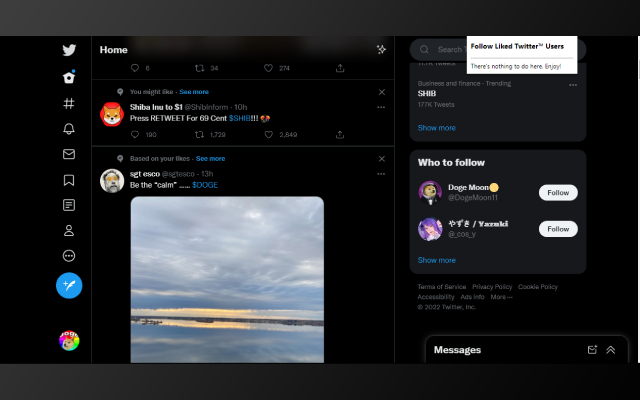Click 'Follow Liked Twitter Users' popup title
Image resolution: width=640 pixels, height=400 pixels.
click(517, 46)
